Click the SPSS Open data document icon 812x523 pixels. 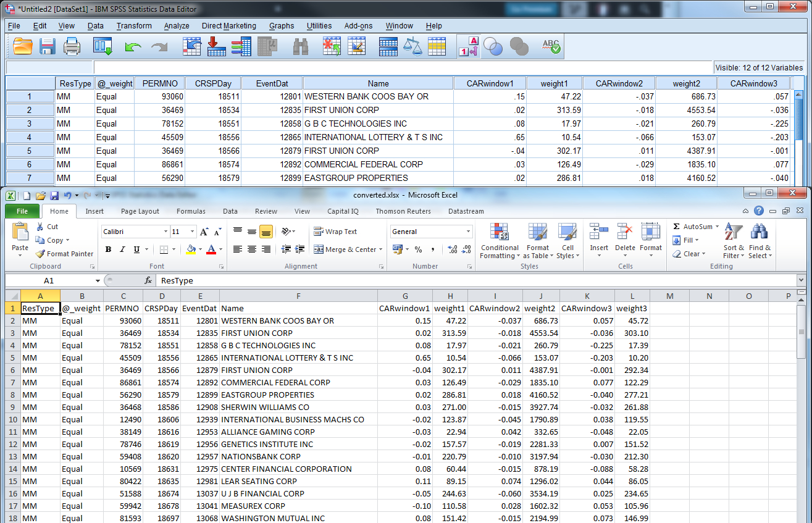23,47
